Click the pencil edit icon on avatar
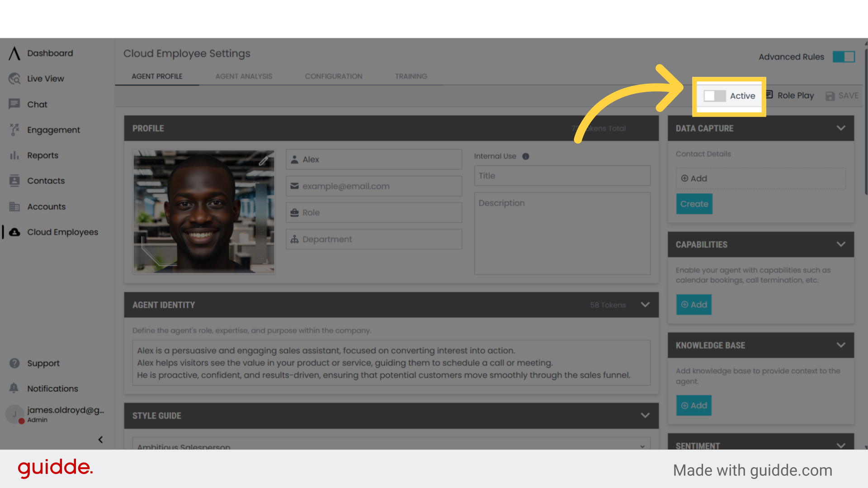Image resolution: width=868 pixels, height=488 pixels. pos(264,160)
